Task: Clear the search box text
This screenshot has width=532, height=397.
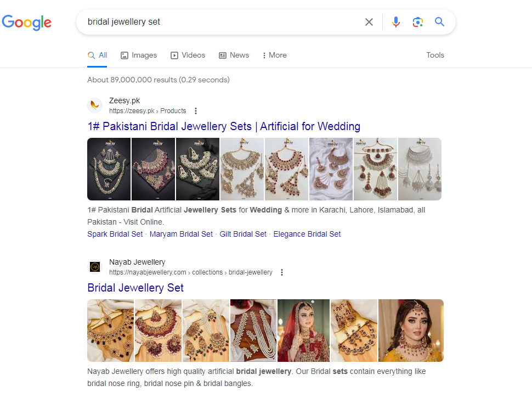Action: (369, 22)
